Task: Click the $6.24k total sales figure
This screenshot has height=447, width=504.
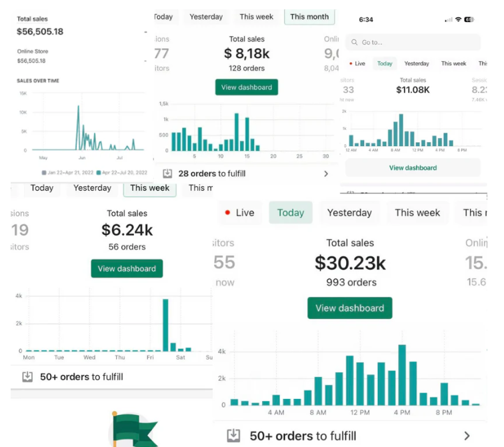Action: point(127,230)
